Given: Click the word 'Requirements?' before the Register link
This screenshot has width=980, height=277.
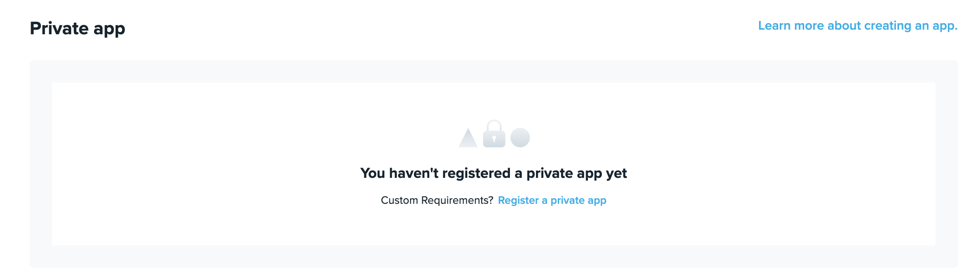Looking at the screenshot, I should [457, 200].
